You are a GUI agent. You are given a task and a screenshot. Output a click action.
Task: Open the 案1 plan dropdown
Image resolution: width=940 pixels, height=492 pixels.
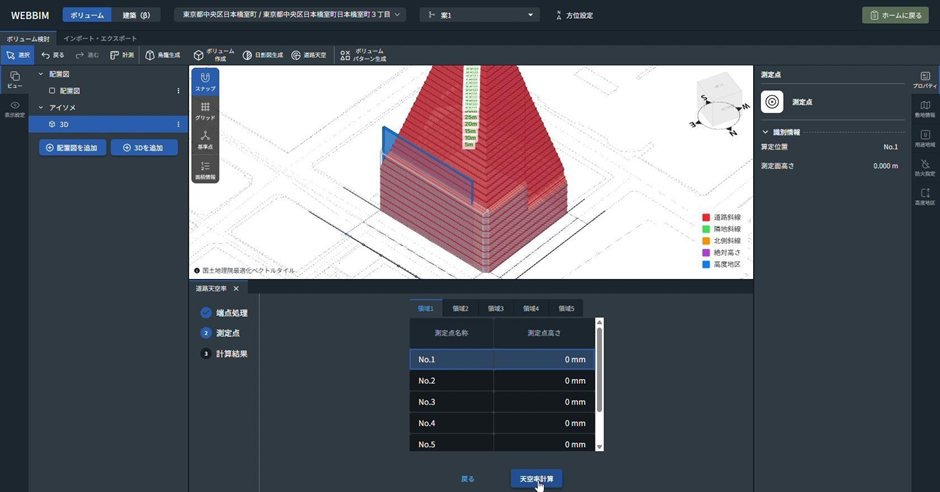[479, 15]
